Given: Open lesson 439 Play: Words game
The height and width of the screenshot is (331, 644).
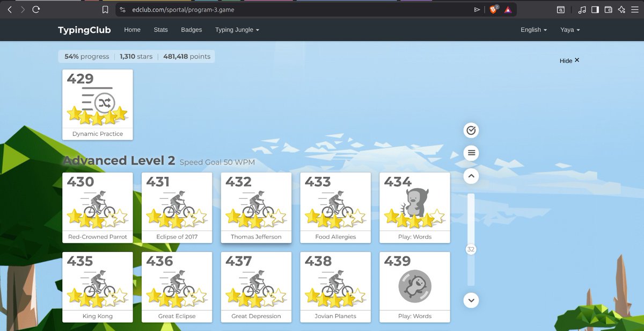Looking at the screenshot, I should coord(415,287).
